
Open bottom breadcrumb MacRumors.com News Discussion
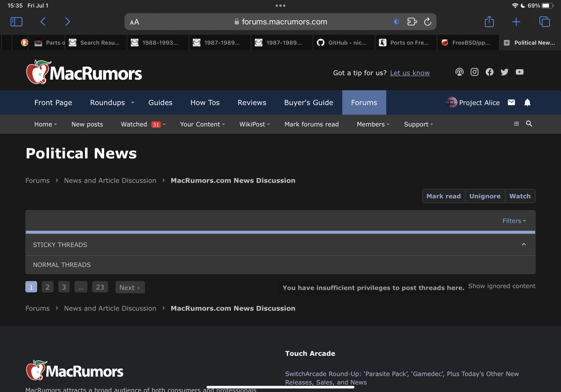tap(233, 308)
